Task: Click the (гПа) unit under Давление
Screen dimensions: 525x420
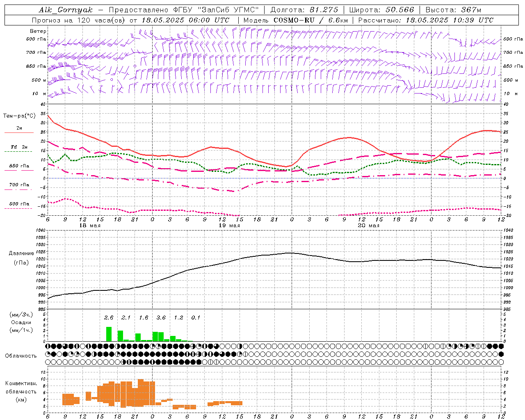Action: click(x=21, y=263)
